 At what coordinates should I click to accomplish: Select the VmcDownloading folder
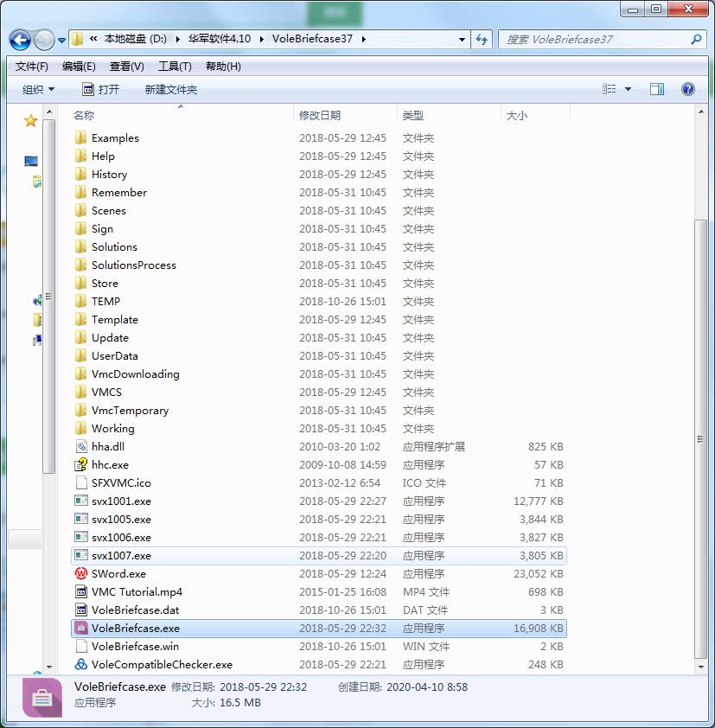click(135, 374)
